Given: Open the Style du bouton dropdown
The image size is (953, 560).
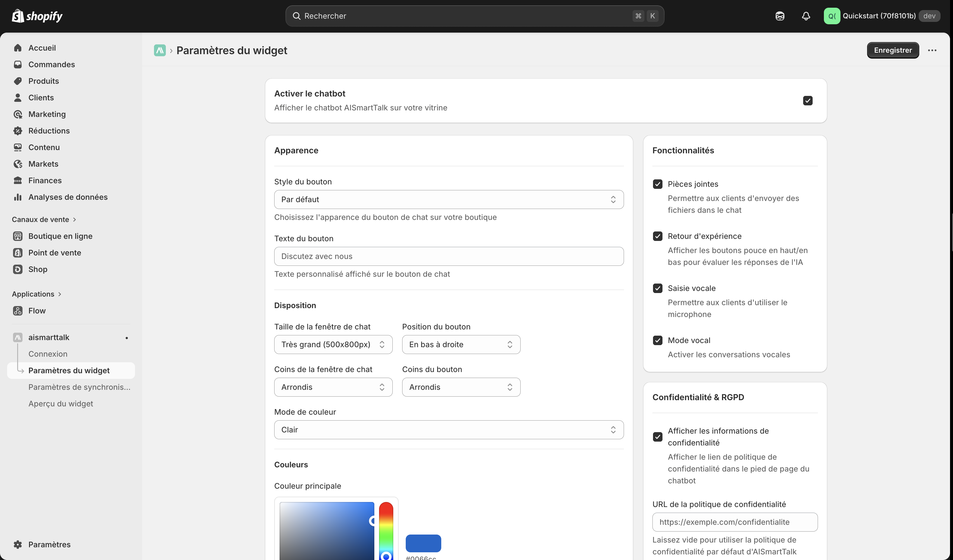Looking at the screenshot, I should (449, 199).
